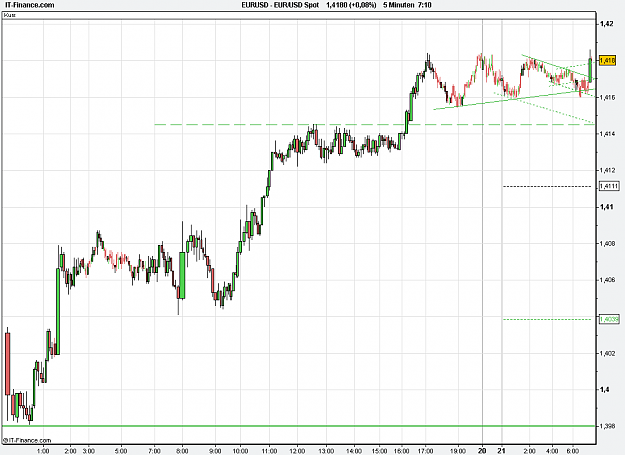The width and height of the screenshot is (625, 455).
Task: Click the 3:00 time axis label
Action: point(88,451)
